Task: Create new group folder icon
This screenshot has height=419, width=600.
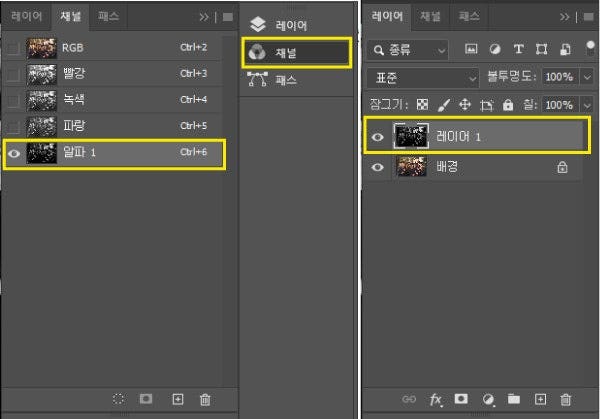Action: (x=514, y=399)
